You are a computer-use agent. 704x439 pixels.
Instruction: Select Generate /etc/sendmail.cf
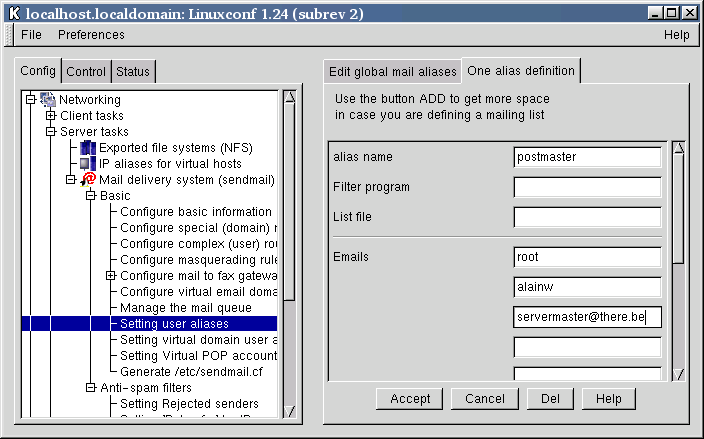point(191,372)
